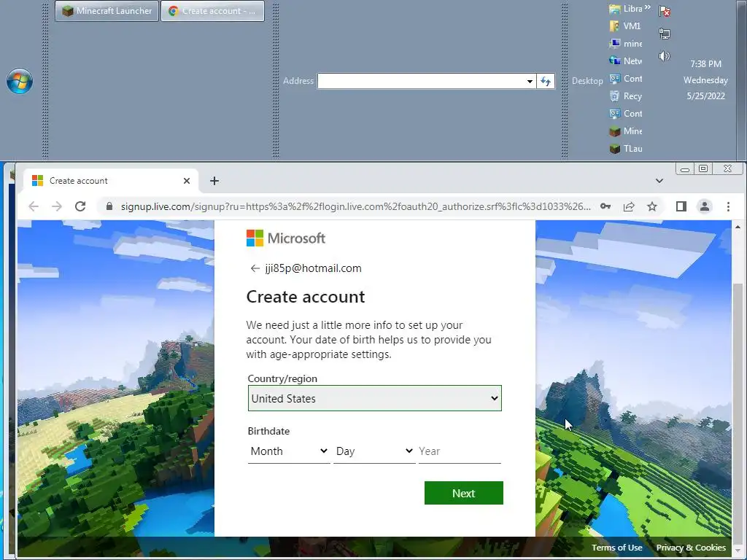Viewport: 747px width, 560px height.
Task: Click the site lock icon
Action: point(109,206)
